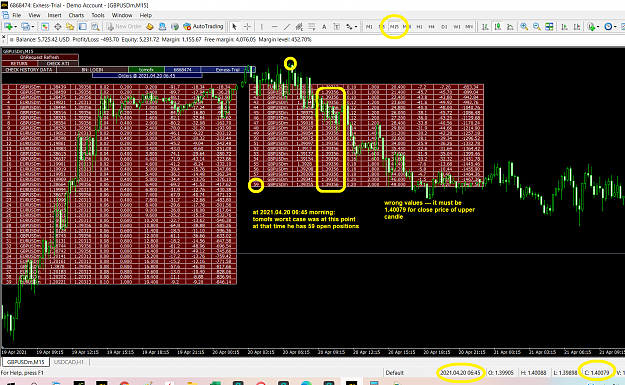Select the equidistant channel tool
This screenshot has height=385, width=625.
coord(299,26)
